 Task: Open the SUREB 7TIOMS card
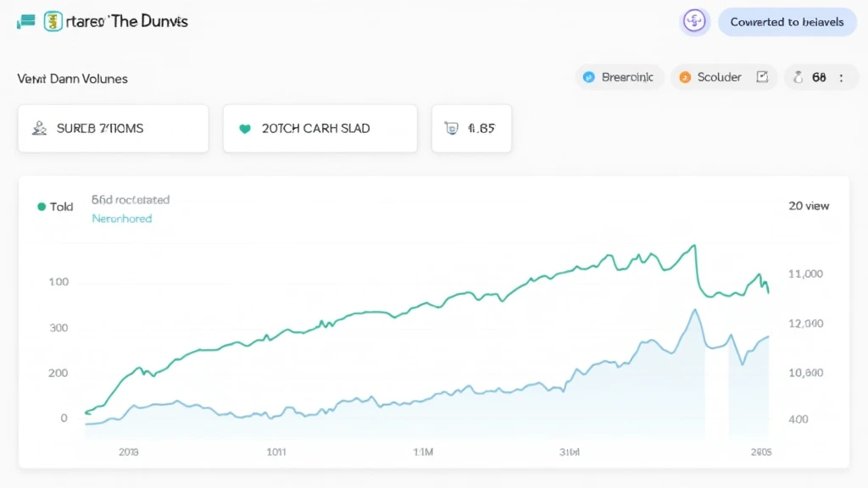coord(114,129)
